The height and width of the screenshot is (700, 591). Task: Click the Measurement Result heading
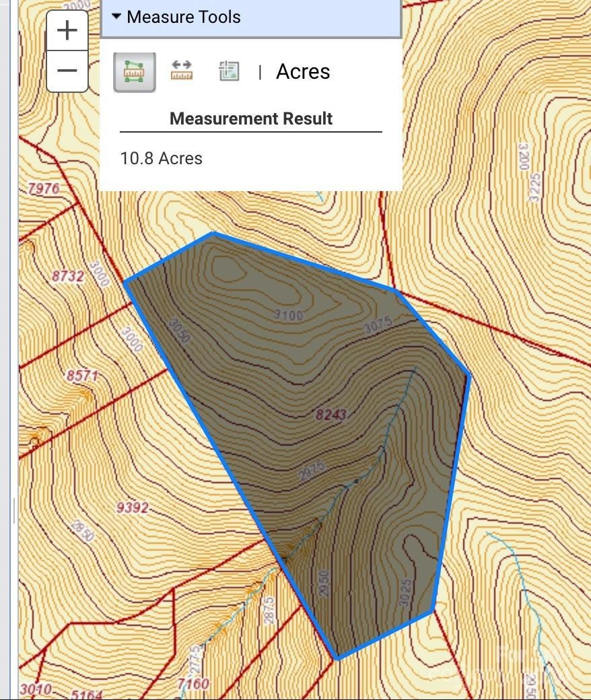tap(250, 118)
